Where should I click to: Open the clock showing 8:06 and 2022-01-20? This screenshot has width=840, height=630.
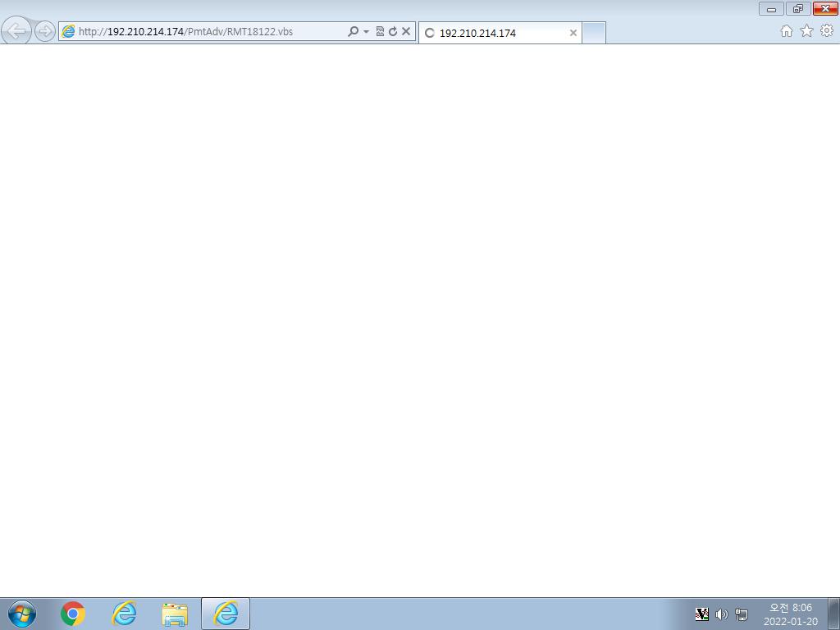(x=791, y=614)
